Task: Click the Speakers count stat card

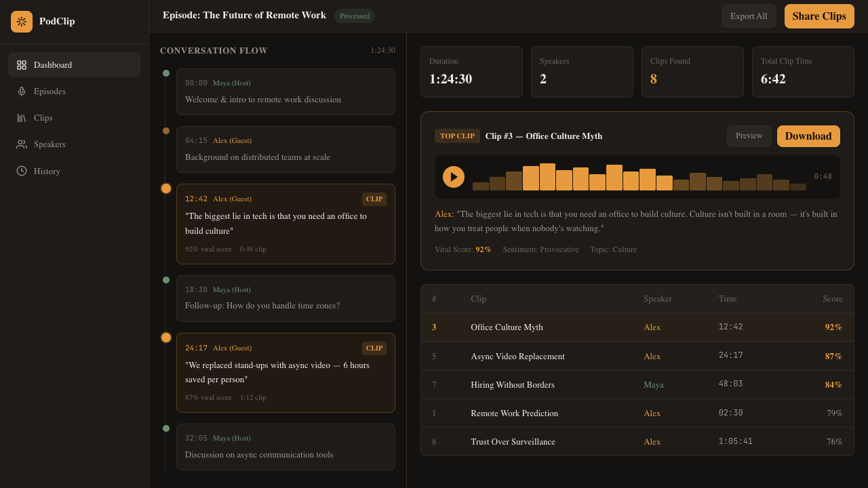Action: [x=582, y=72]
